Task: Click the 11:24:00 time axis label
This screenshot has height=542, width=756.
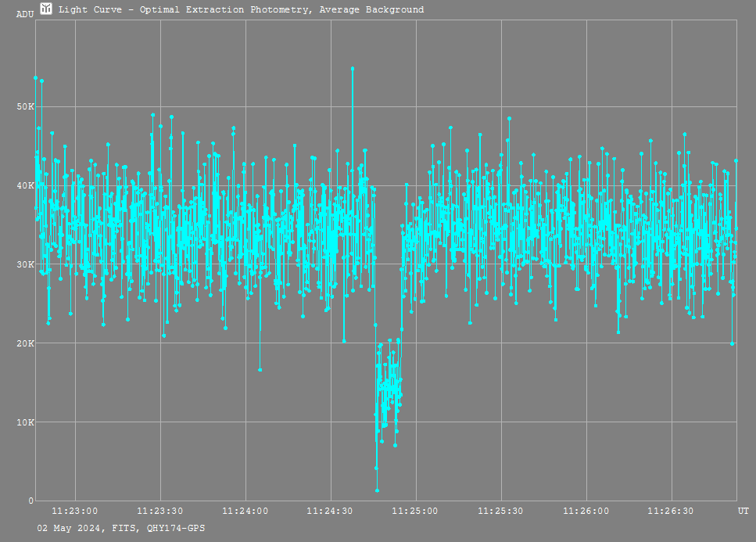Action: tap(245, 511)
